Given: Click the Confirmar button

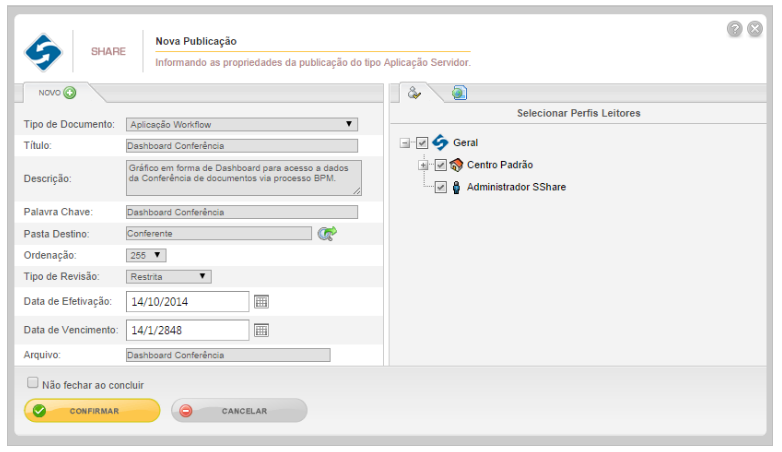Looking at the screenshot, I should 92,411.
